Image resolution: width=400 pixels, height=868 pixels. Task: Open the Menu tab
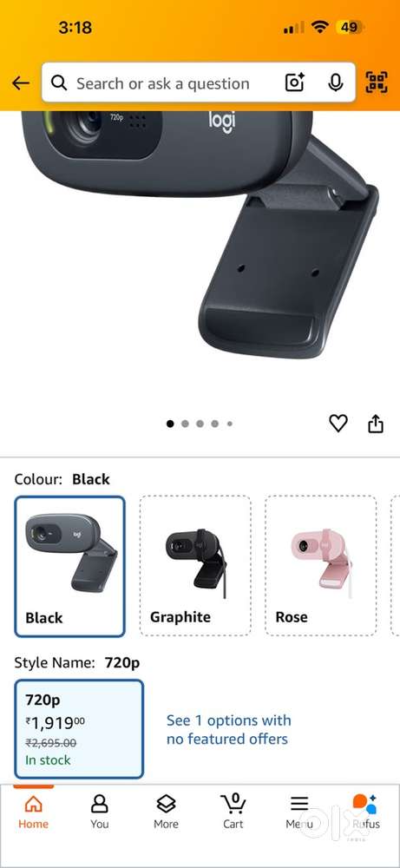pyautogui.click(x=299, y=811)
